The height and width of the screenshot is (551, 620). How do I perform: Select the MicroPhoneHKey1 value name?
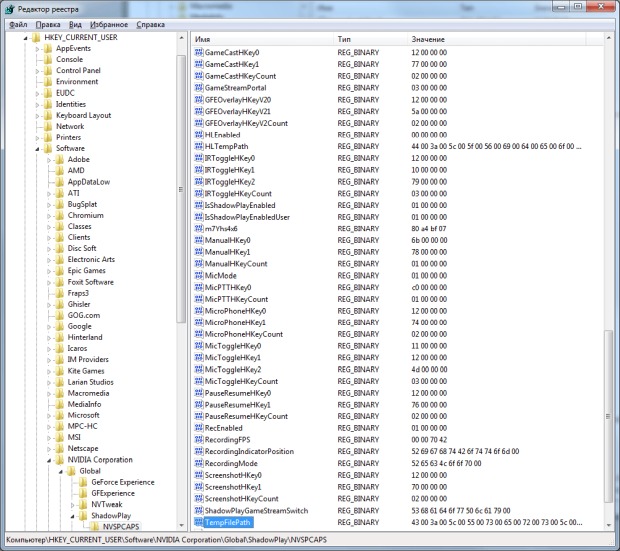click(235, 322)
